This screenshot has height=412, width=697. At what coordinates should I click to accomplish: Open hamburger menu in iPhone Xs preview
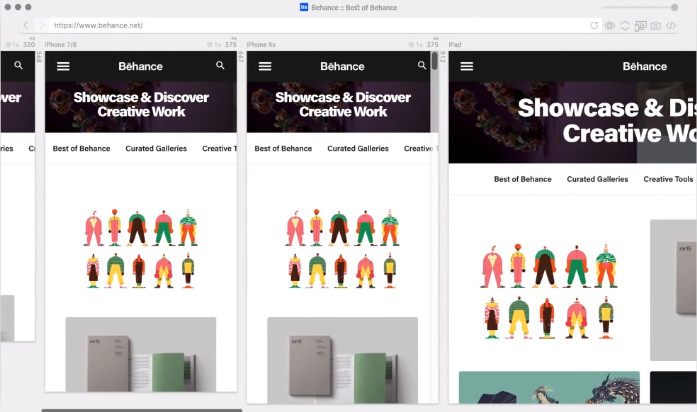coord(265,66)
